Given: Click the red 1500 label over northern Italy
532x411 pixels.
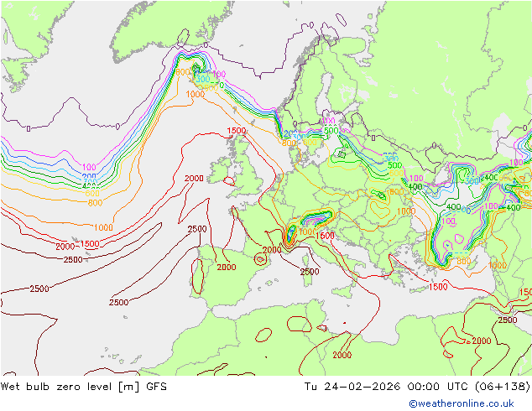Looking at the screenshot, I should pos(325,236).
